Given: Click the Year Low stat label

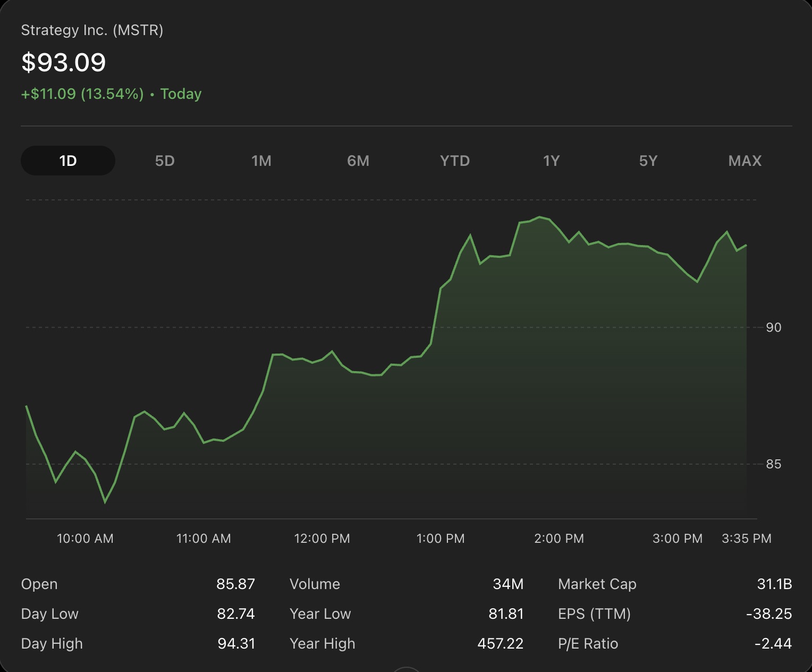Looking at the screenshot, I should (320, 614).
